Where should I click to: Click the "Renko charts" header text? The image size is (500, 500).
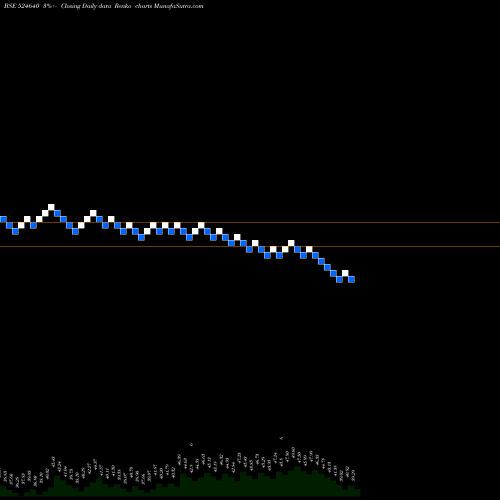pos(133,6)
